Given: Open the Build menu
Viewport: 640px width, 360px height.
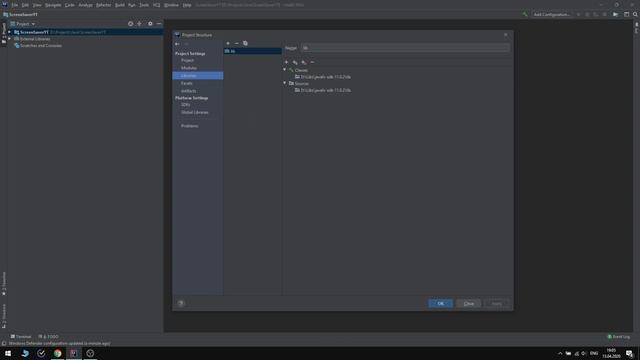Looking at the screenshot, I should pyautogui.click(x=120, y=5).
